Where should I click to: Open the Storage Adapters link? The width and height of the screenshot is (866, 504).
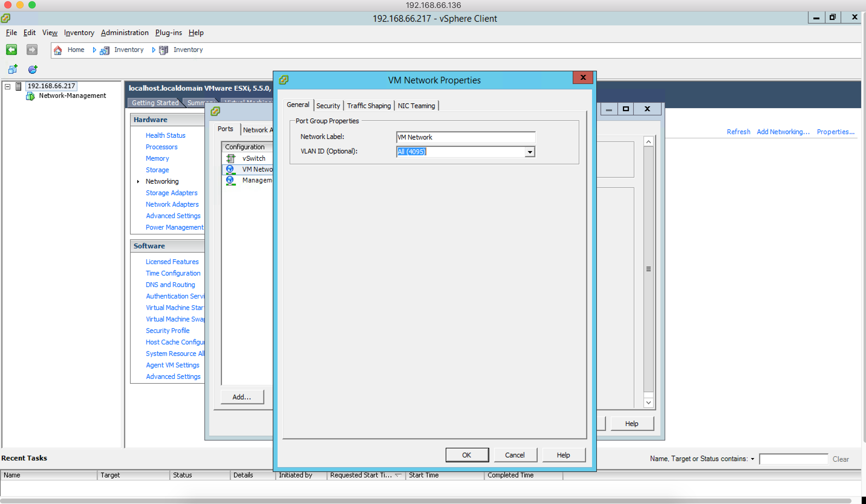point(171,193)
